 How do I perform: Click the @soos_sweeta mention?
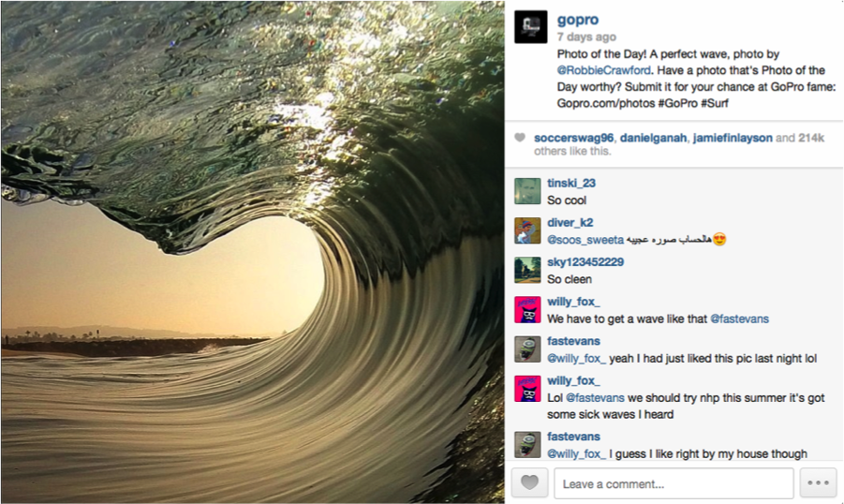coord(585,240)
